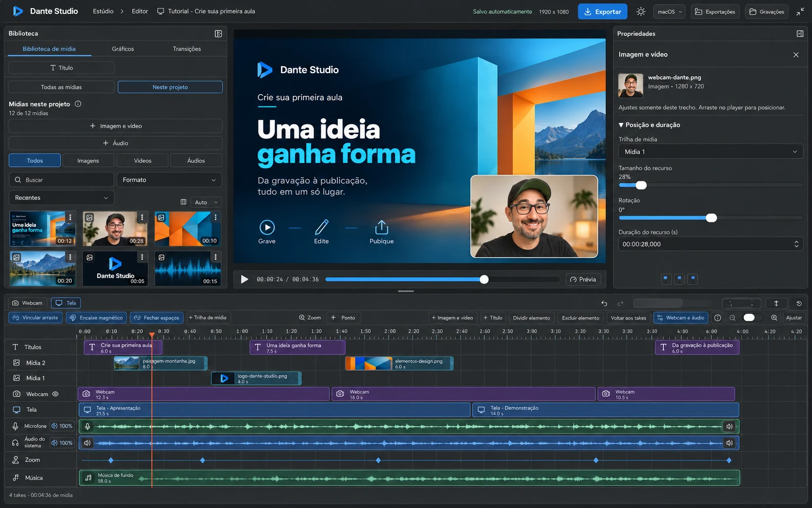Click Dividir elemento button

coord(531,317)
